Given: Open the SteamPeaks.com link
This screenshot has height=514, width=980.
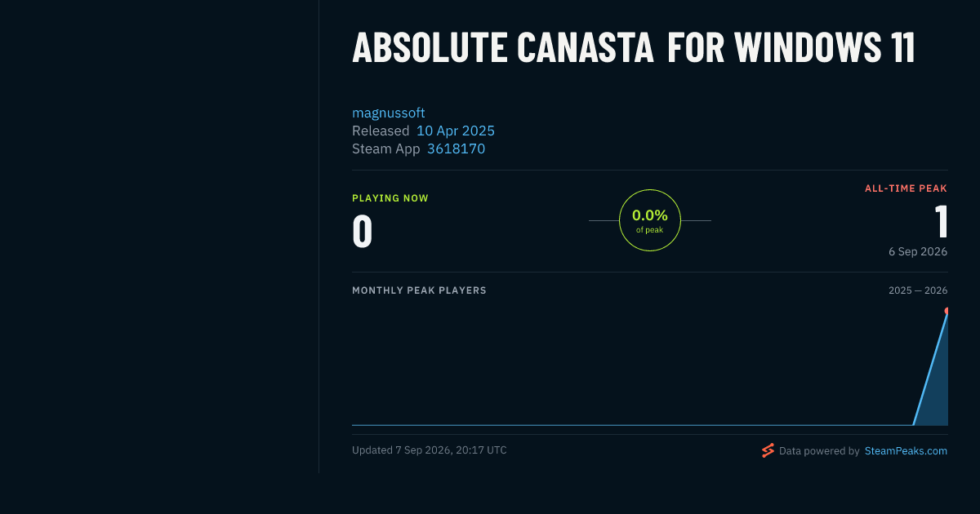Looking at the screenshot, I should point(906,450).
